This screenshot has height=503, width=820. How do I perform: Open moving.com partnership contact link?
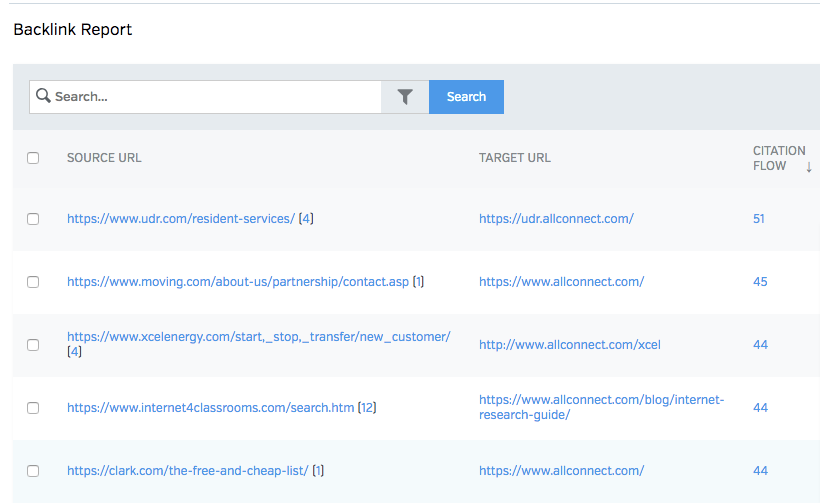tap(237, 282)
